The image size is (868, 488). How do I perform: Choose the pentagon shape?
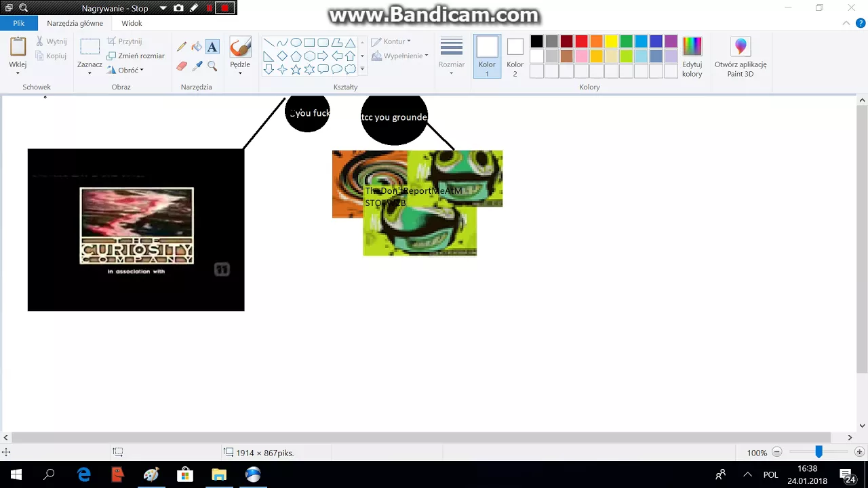pos(296,56)
